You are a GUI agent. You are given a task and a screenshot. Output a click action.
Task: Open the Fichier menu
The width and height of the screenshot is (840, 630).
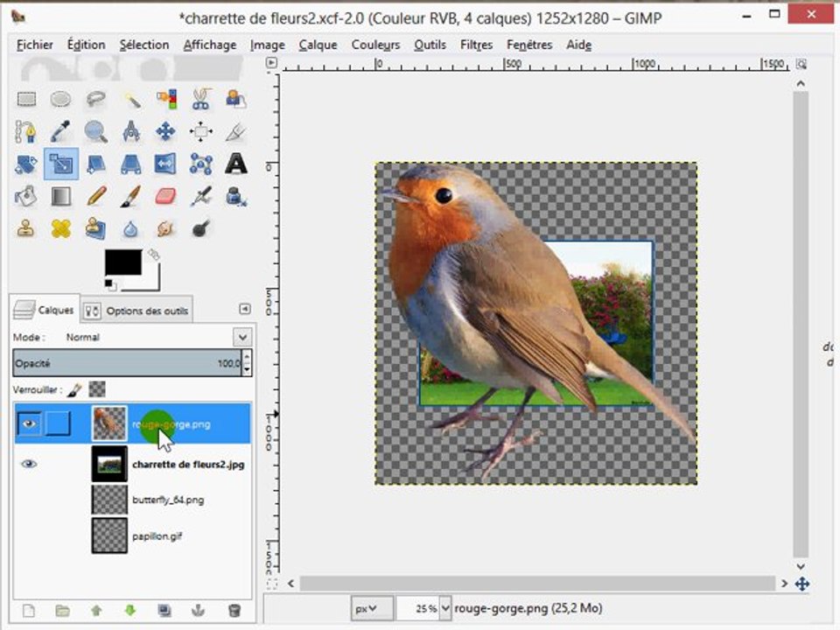tap(35, 45)
